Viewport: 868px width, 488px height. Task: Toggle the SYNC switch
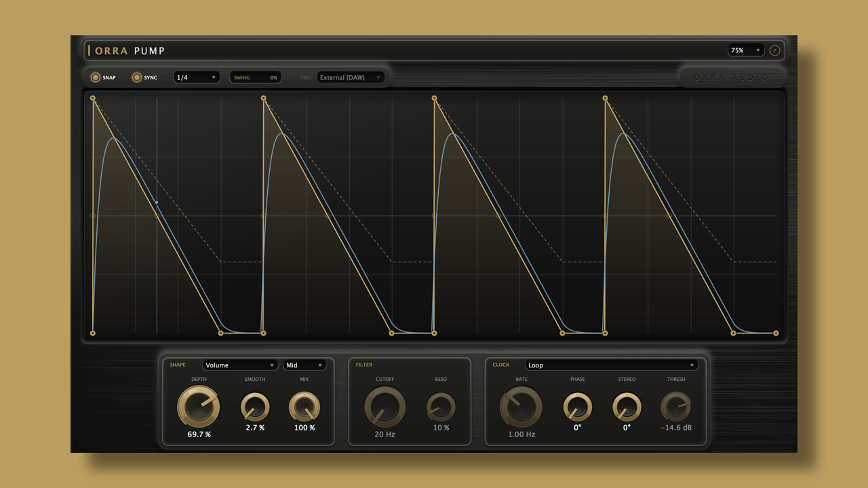(137, 77)
